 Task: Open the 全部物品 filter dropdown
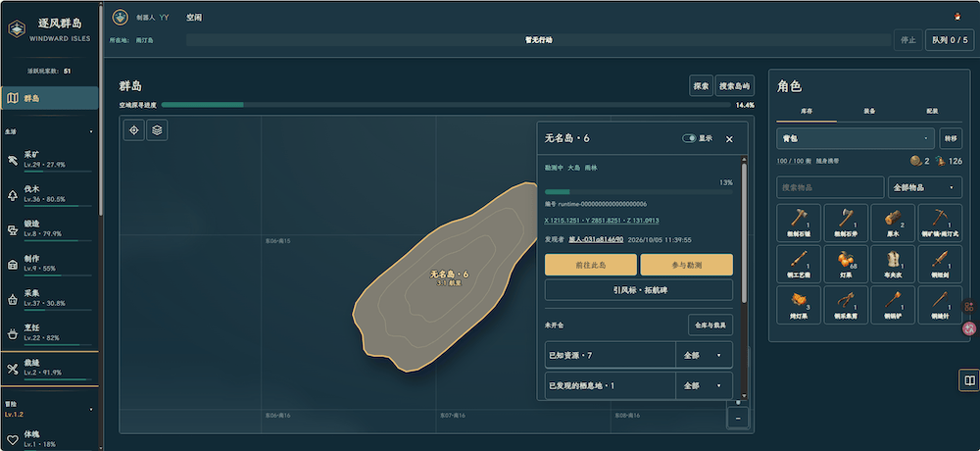[x=925, y=187]
